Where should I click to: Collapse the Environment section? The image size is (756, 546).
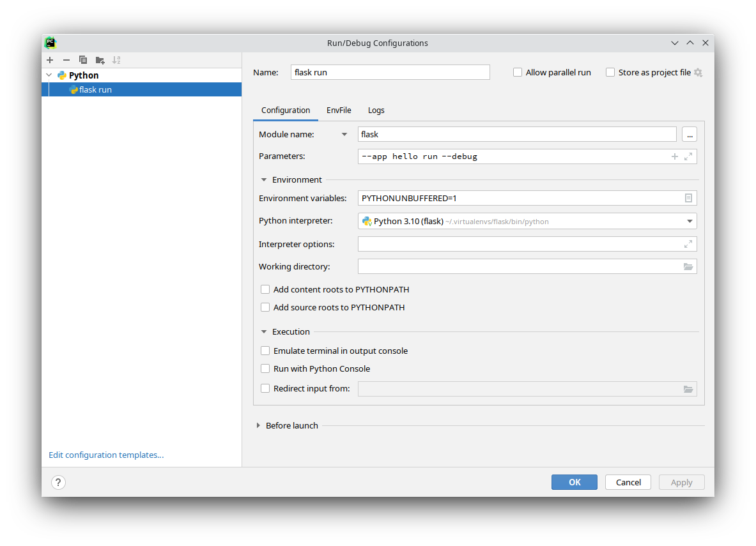(264, 179)
